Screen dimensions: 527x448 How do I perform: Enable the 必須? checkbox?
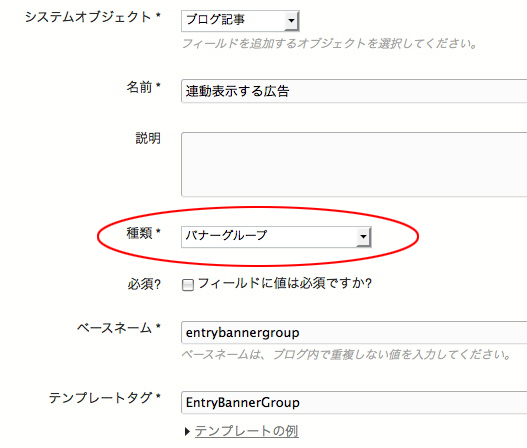(x=188, y=285)
